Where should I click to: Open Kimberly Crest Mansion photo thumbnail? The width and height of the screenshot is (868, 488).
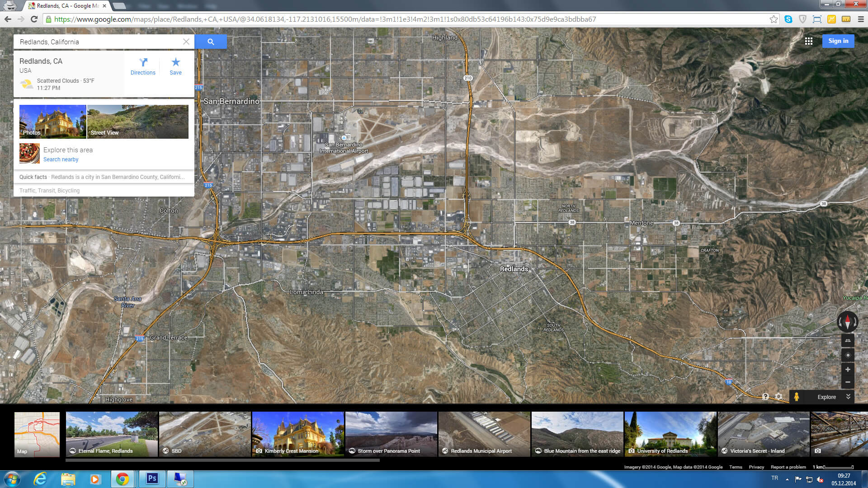click(x=298, y=434)
